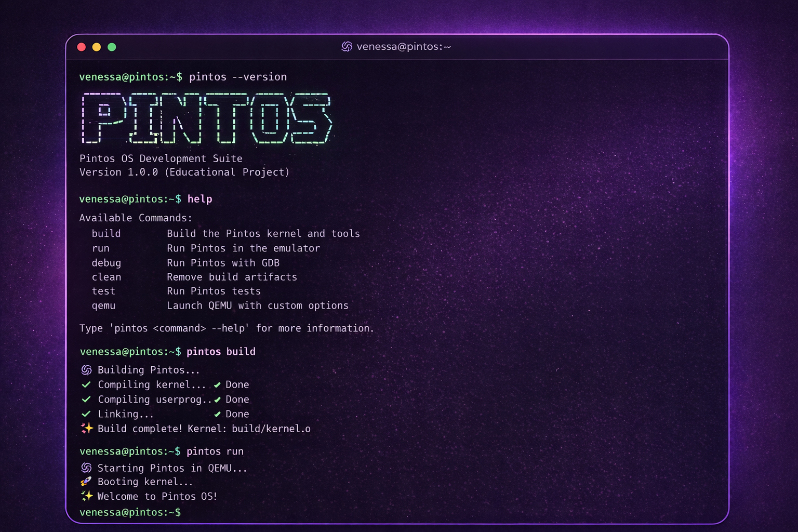Image resolution: width=798 pixels, height=532 pixels.
Task: Click 'Pintos OS Development Suite' line
Action: click(x=161, y=158)
